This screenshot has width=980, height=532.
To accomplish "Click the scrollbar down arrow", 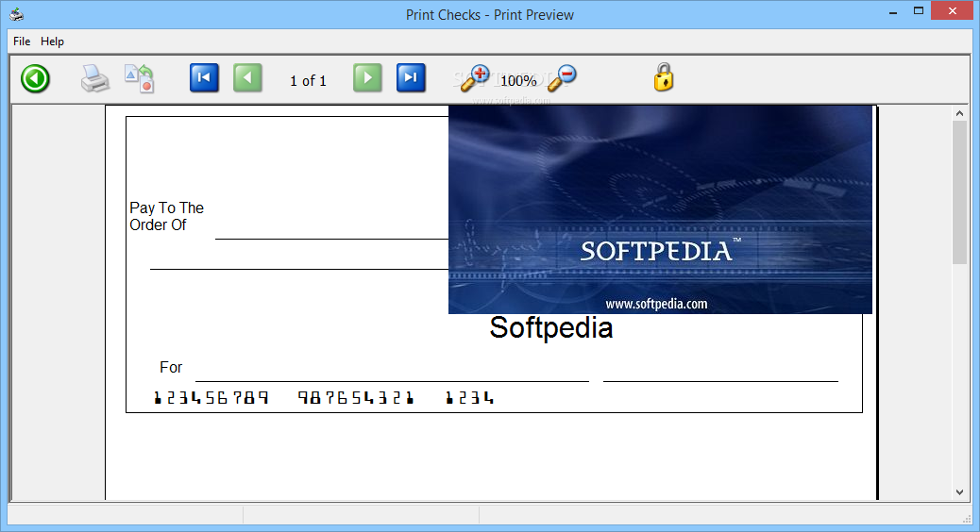I will pos(960,492).
